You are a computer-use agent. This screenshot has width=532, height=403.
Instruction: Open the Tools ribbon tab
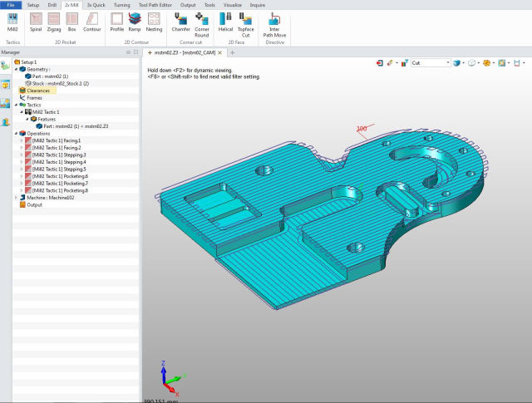pyautogui.click(x=209, y=5)
